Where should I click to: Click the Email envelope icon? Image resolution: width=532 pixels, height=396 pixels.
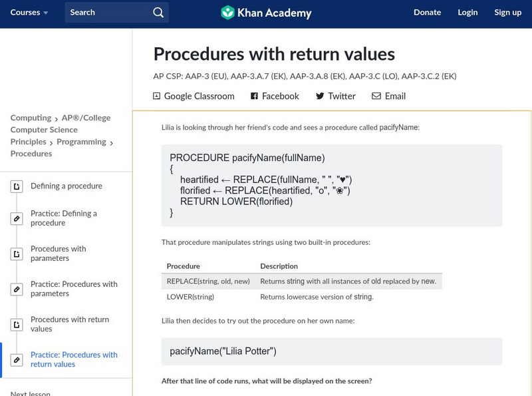pyautogui.click(x=376, y=96)
